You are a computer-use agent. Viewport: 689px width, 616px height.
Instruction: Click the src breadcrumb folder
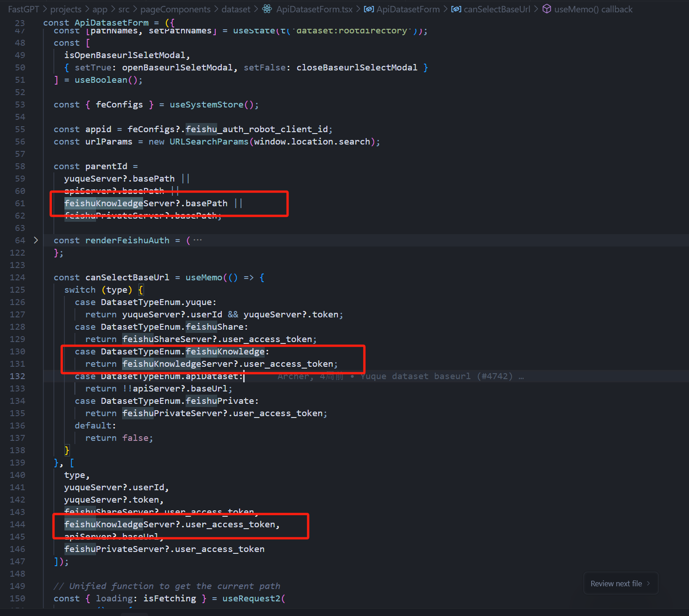[x=123, y=9]
